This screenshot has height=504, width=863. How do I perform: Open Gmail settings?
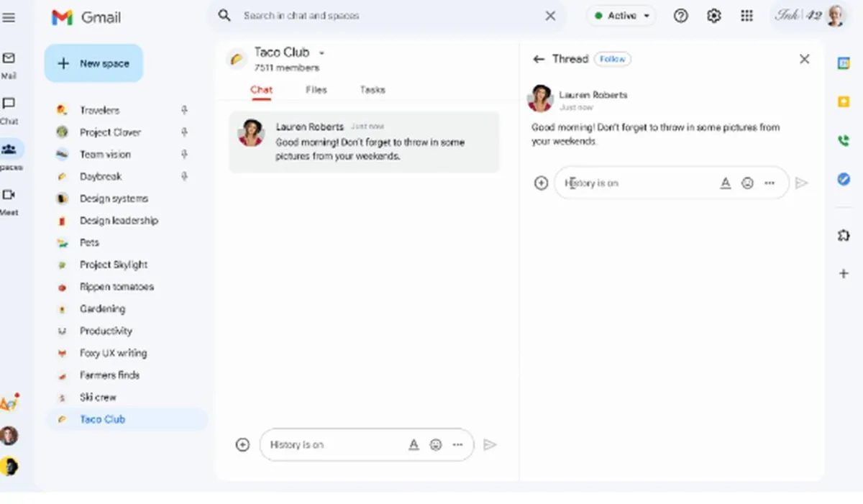click(713, 15)
